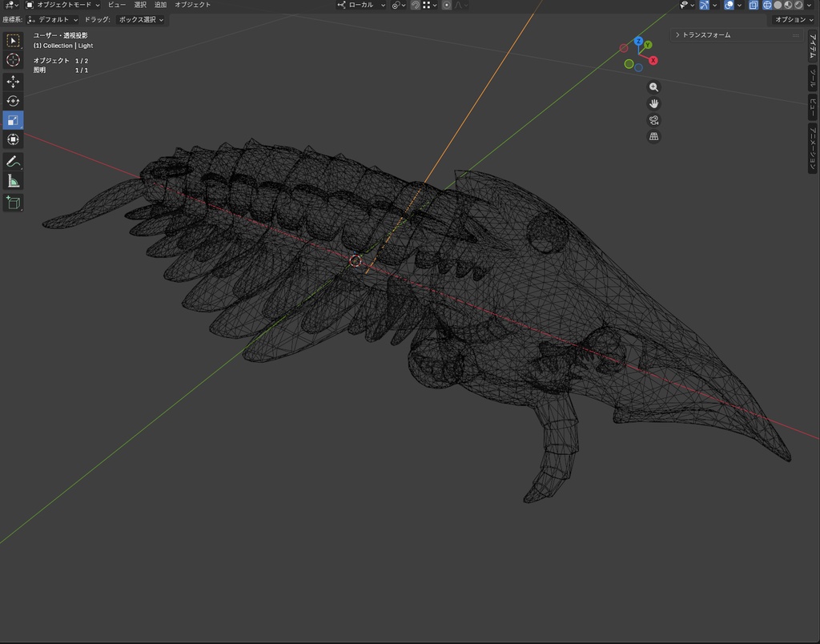Select rendered viewport shading mode
This screenshot has width=820, height=644.
pos(798,5)
